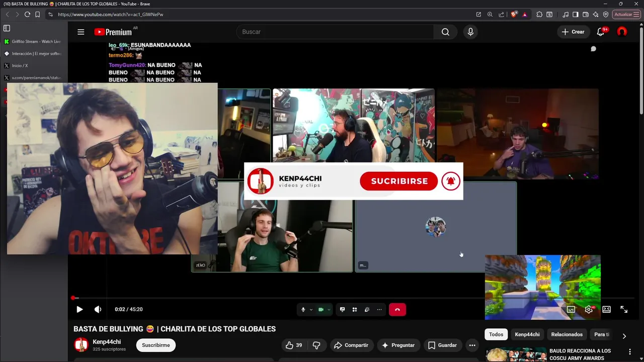Click the Kenp44chi channel avatar
The height and width of the screenshot is (362, 644).
81,345
